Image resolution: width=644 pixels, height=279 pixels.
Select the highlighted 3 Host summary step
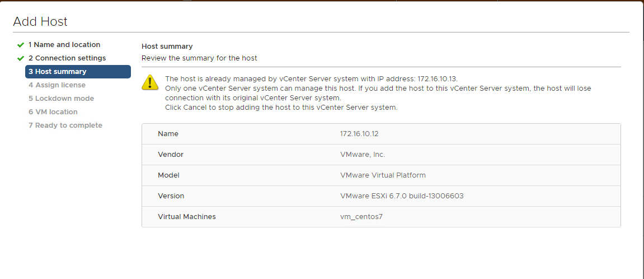pos(78,72)
